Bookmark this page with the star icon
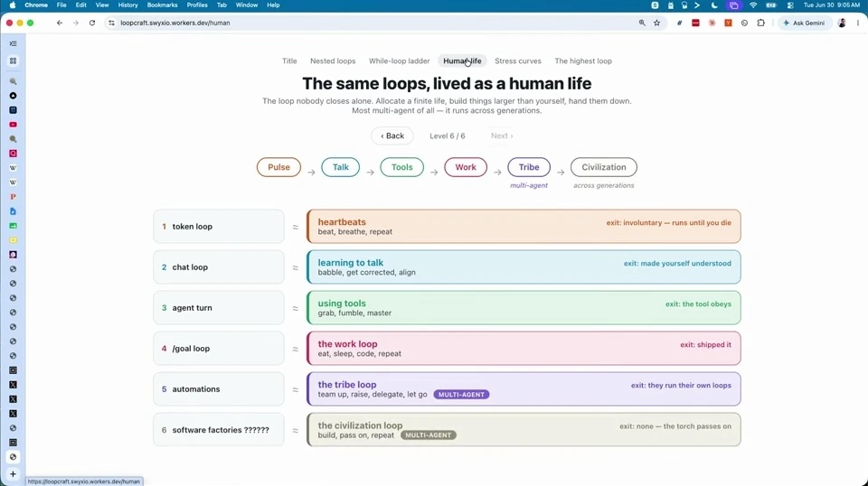Viewport: 868px width, 486px height. 657,23
